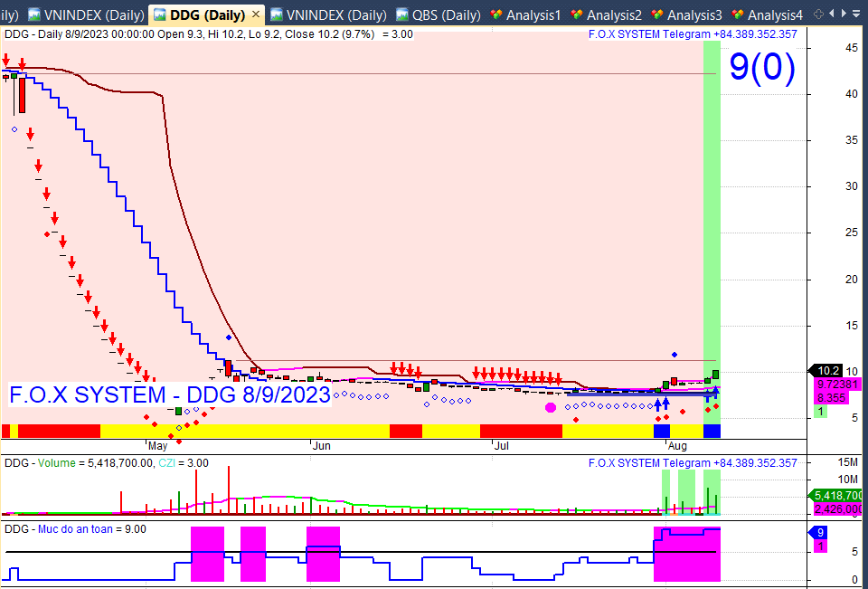Click the DDG Volume pane title

(x=107, y=462)
